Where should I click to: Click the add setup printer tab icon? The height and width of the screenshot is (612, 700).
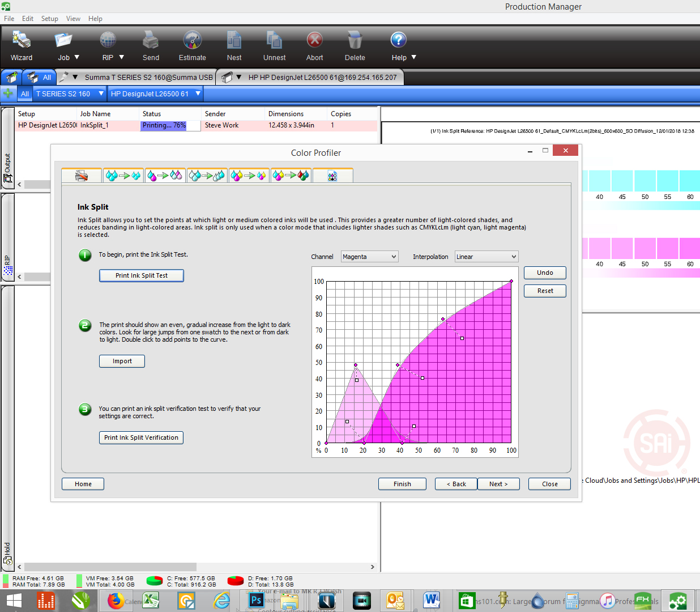(x=11, y=78)
